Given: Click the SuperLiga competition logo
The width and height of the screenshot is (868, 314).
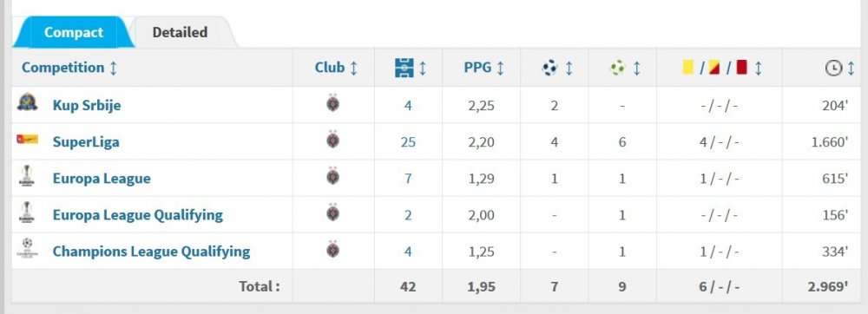Looking at the screenshot, I should click(x=27, y=139).
